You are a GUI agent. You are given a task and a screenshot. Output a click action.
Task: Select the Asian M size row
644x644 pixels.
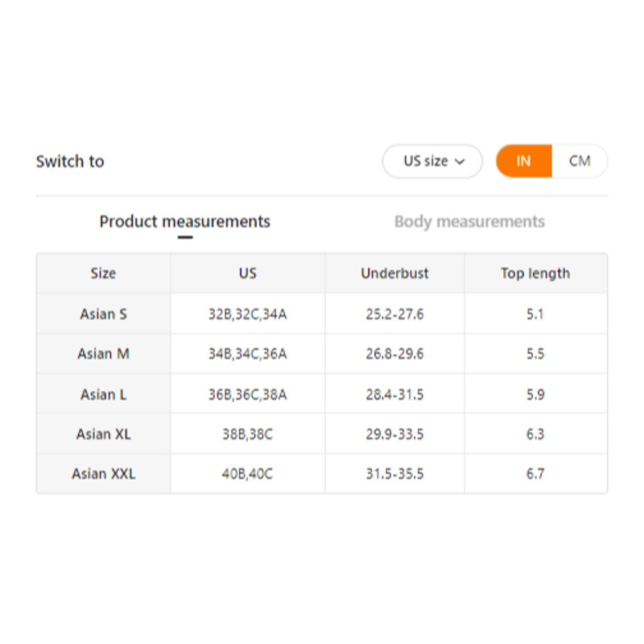point(103,354)
